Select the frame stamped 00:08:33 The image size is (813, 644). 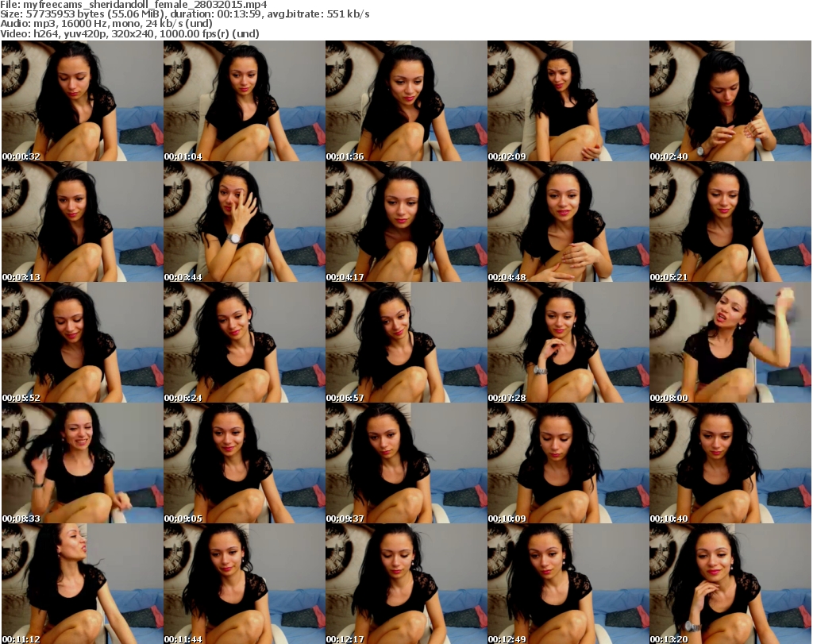pyautogui.click(x=83, y=463)
